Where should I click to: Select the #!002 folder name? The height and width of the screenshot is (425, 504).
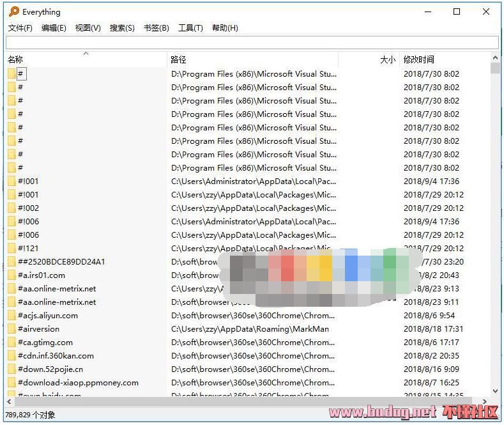(x=28, y=208)
